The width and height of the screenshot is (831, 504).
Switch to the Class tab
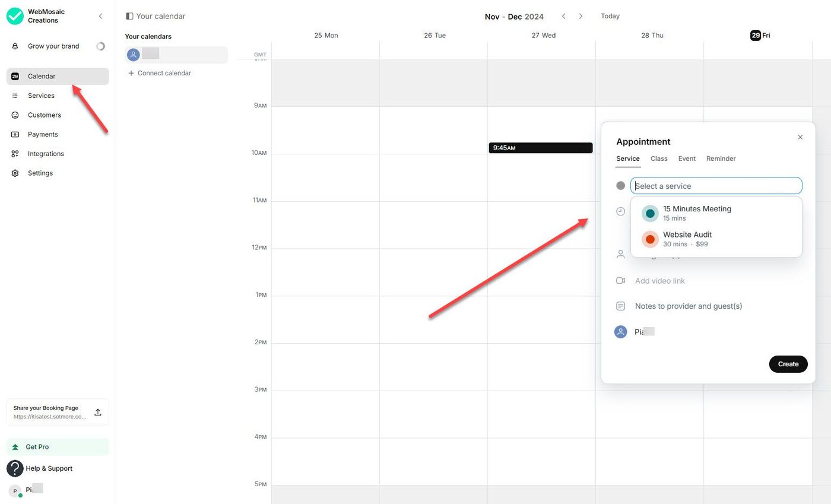click(658, 159)
